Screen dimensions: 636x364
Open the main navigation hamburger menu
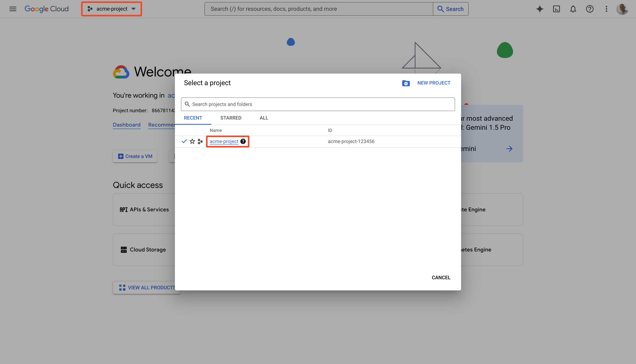click(x=13, y=9)
